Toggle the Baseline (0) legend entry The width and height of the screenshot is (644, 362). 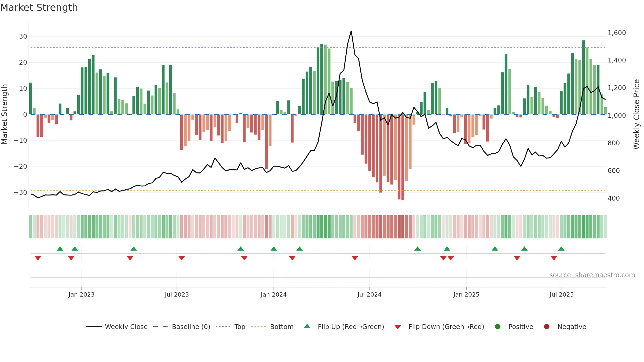(182, 327)
